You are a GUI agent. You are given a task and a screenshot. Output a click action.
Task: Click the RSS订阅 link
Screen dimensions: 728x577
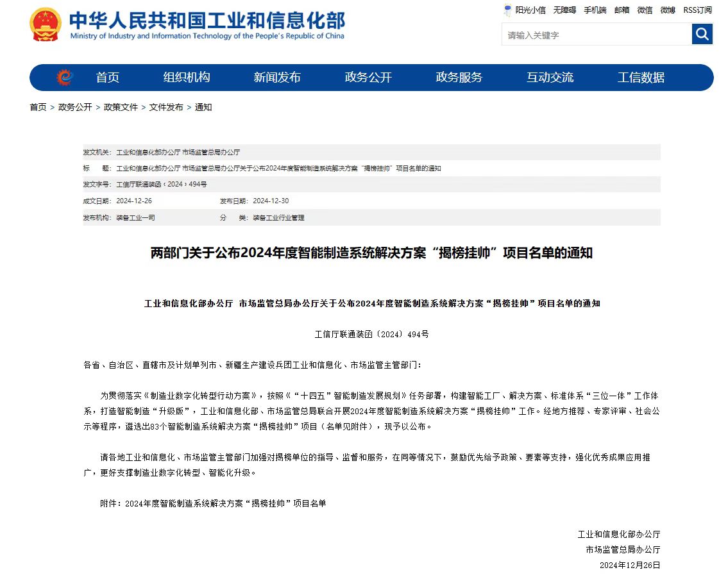click(697, 10)
